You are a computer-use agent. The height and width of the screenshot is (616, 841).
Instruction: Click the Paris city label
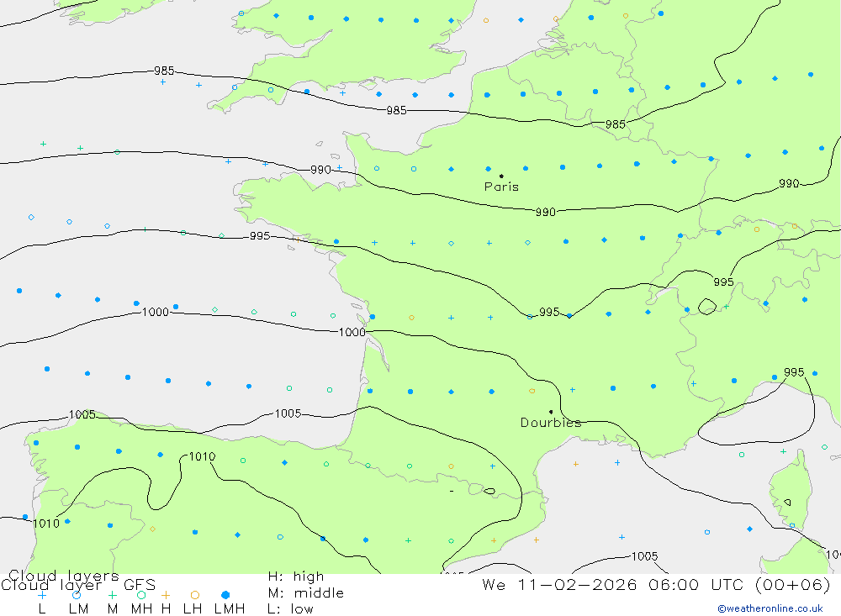click(501, 187)
